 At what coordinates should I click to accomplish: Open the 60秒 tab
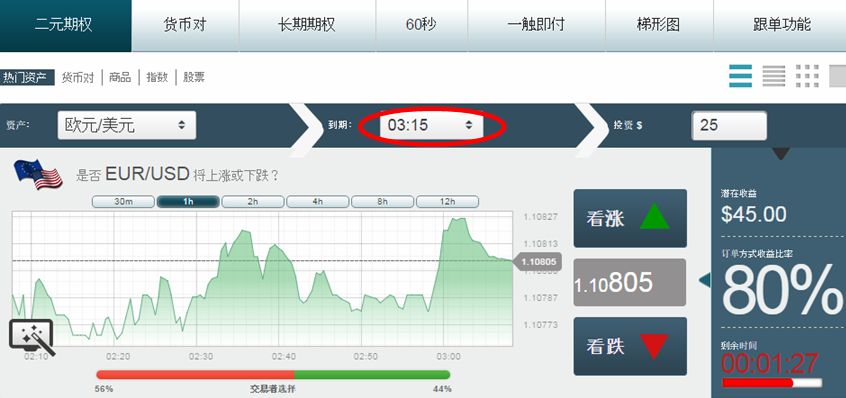[x=421, y=25]
